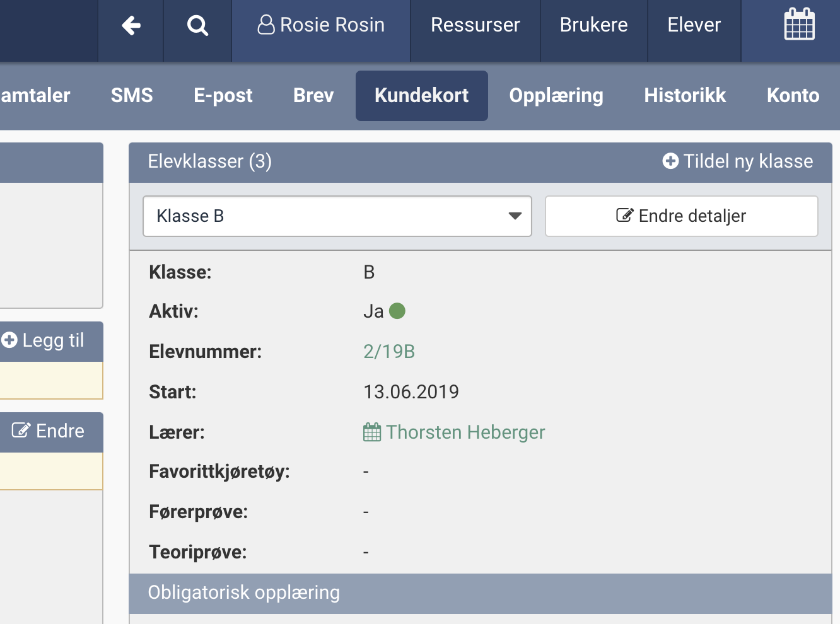Click the Elevklasser (3) header
The image size is (840, 624).
pos(209,161)
